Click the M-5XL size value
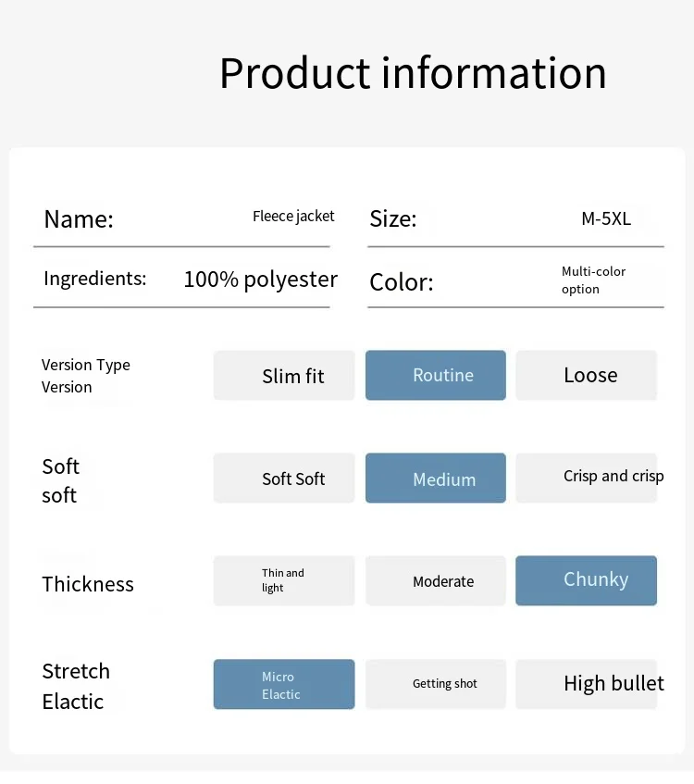Screen dimensions: 694x784 [x=606, y=219]
